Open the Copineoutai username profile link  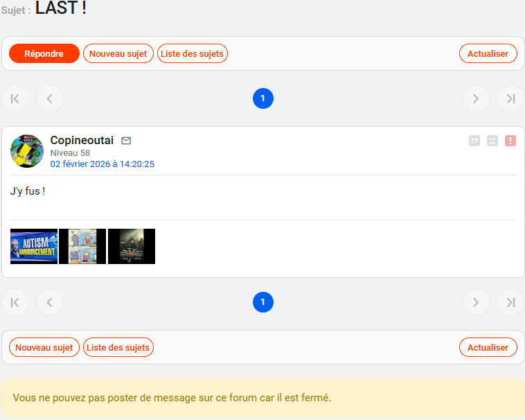pos(82,141)
